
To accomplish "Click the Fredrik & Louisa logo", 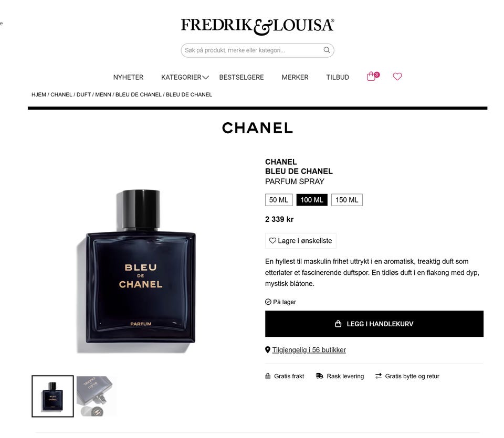I will point(257,26).
